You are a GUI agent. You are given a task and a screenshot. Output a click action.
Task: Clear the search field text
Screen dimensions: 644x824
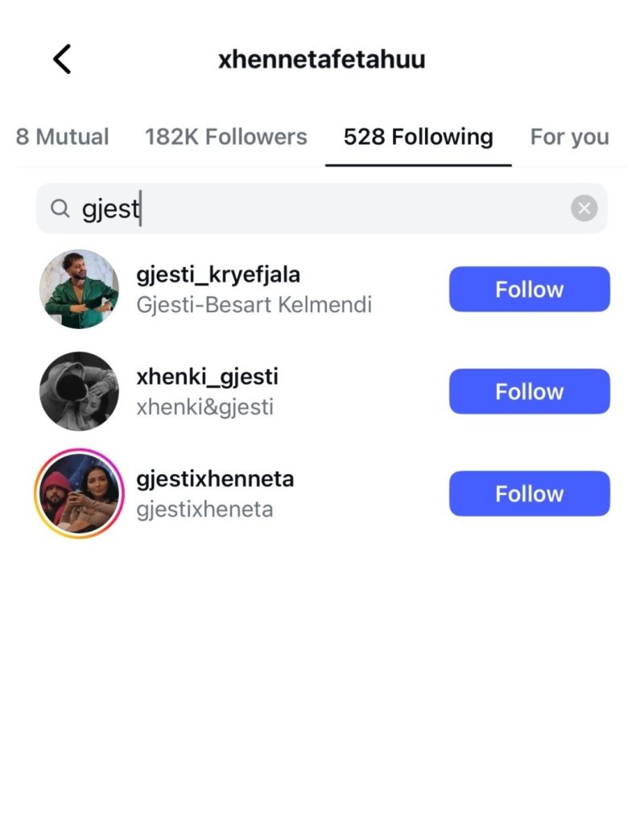[584, 209]
